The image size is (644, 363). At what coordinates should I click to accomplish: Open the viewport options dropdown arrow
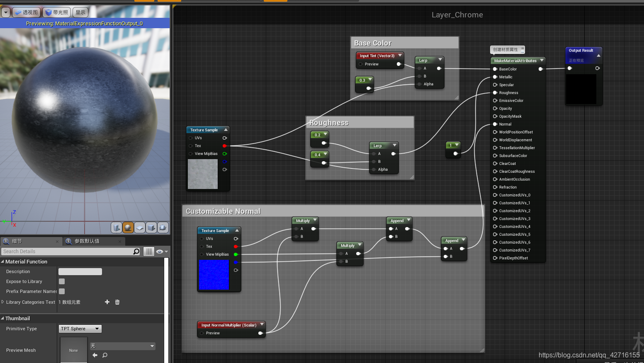coord(5,12)
